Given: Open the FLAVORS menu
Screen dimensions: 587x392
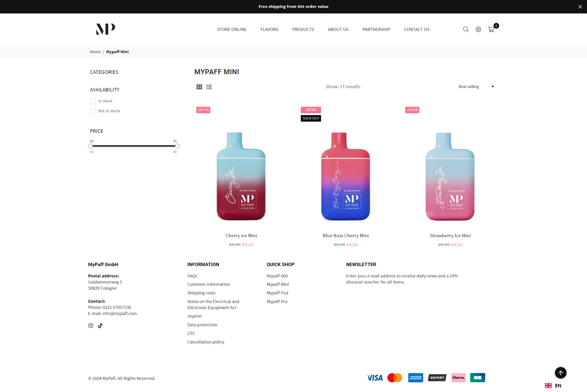Looking at the screenshot, I should pyautogui.click(x=269, y=29).
